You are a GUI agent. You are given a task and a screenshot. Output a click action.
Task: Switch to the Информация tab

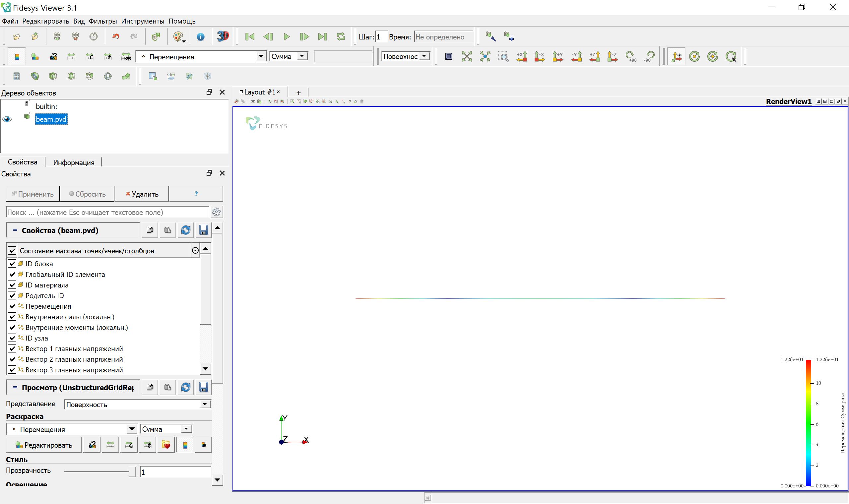click(74, 162)
